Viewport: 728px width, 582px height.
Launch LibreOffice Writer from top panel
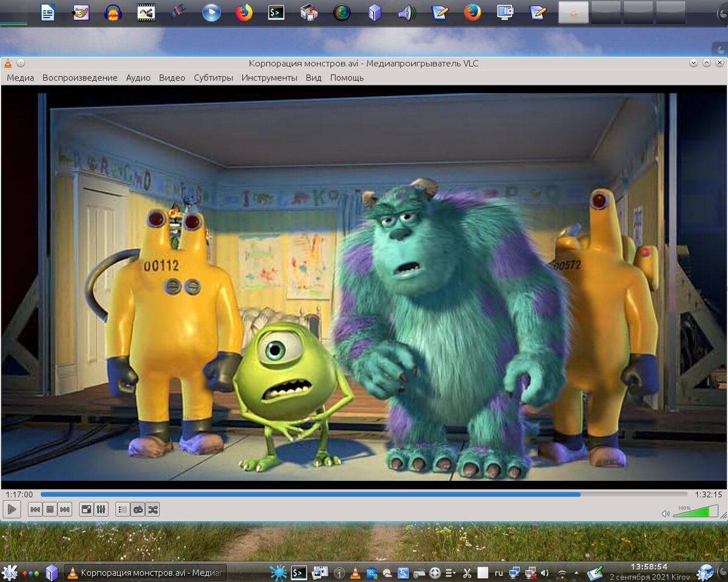(48, 12)
